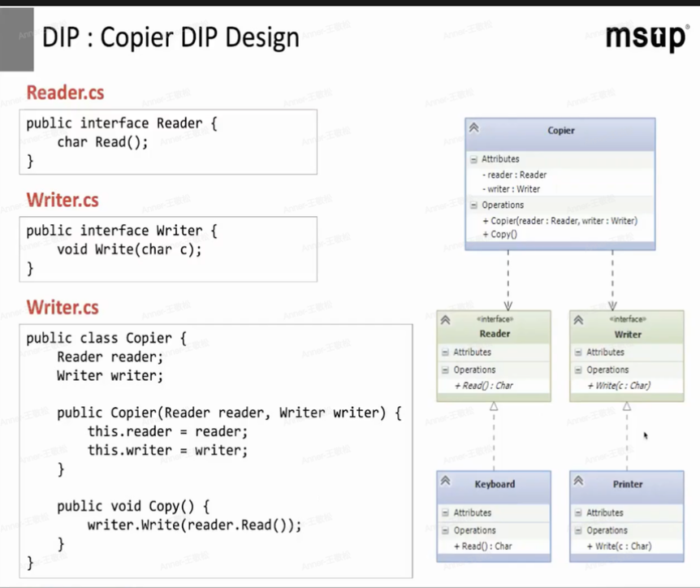
Task: Toggle Attributes section of Reader interface
Action: [445, 352]
